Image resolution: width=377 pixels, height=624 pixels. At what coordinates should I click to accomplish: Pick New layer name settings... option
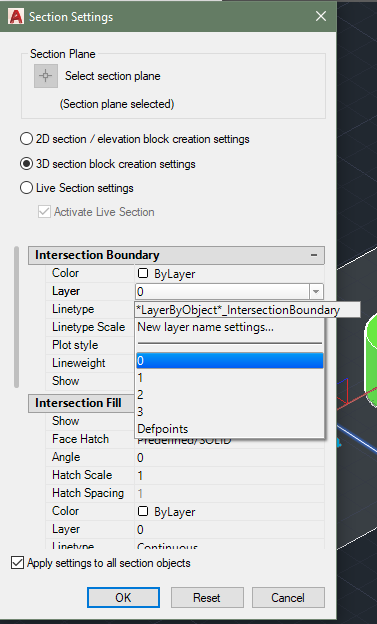coord(230,327)
